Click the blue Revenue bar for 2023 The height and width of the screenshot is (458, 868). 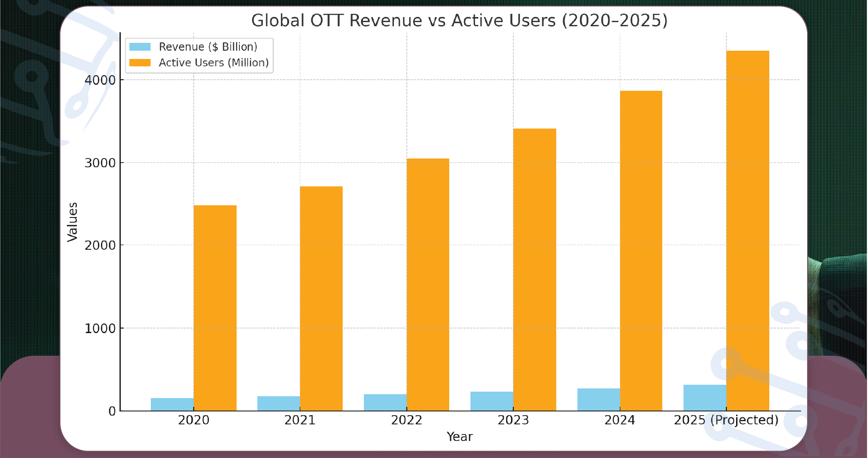click(491, 401)
